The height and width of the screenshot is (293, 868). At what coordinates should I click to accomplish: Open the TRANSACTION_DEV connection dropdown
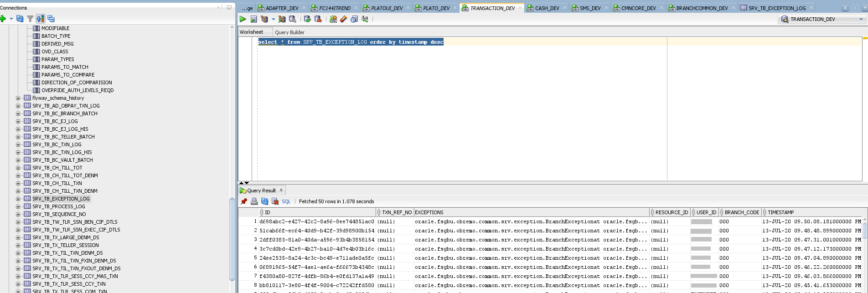click(861, 19)
